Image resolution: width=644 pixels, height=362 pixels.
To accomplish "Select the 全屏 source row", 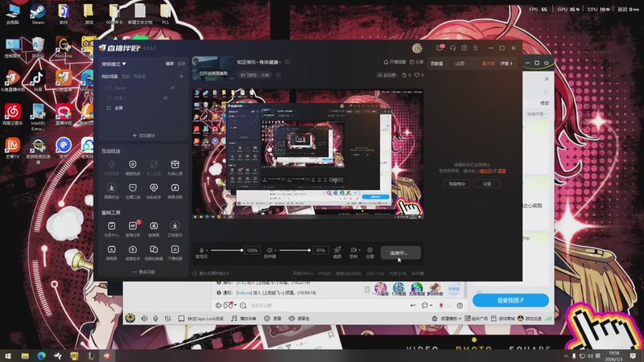I will tap(142, 108).
